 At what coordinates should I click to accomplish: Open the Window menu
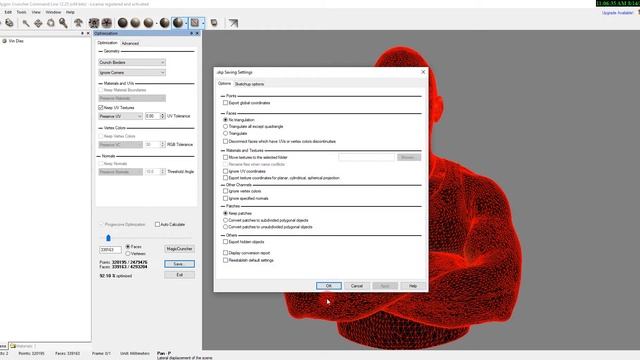[53, 12]
